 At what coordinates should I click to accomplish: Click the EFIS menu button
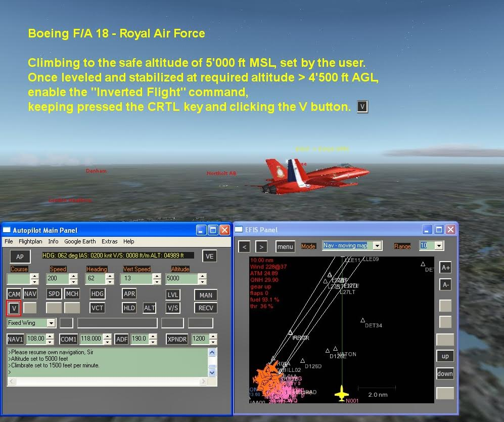click(x=285, y=246)
